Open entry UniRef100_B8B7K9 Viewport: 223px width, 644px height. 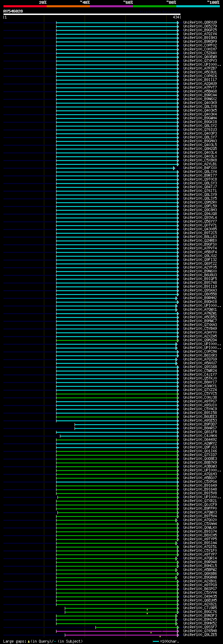[x=200, y=462]
